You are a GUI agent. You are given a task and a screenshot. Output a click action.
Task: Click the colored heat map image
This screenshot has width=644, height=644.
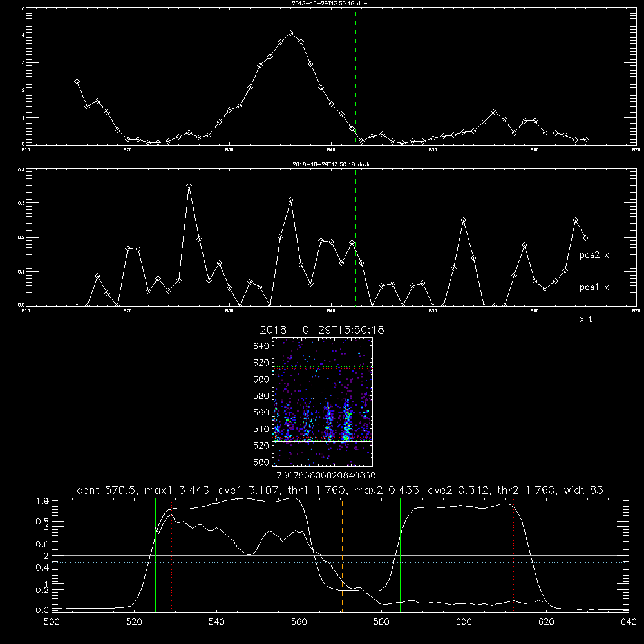coord(322,402)
